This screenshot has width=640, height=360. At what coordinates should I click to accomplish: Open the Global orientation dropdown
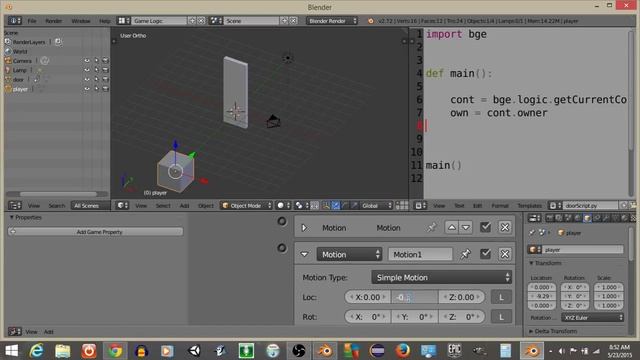376,205
